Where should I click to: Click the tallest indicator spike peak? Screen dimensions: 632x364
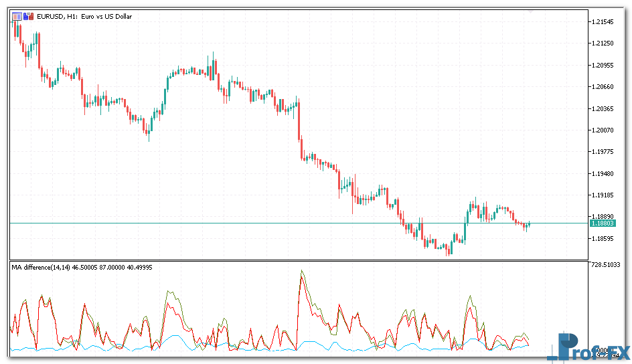click(302, 272)
